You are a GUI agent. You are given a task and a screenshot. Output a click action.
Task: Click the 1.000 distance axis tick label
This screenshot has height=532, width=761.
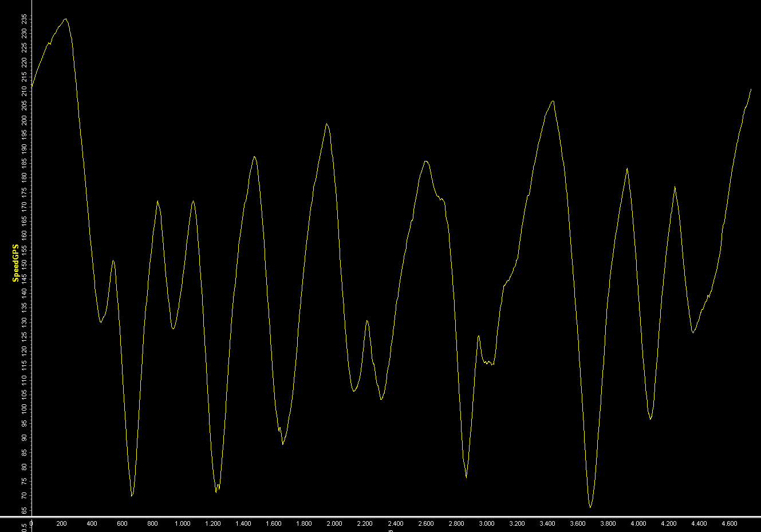click(x=182, y=523)
